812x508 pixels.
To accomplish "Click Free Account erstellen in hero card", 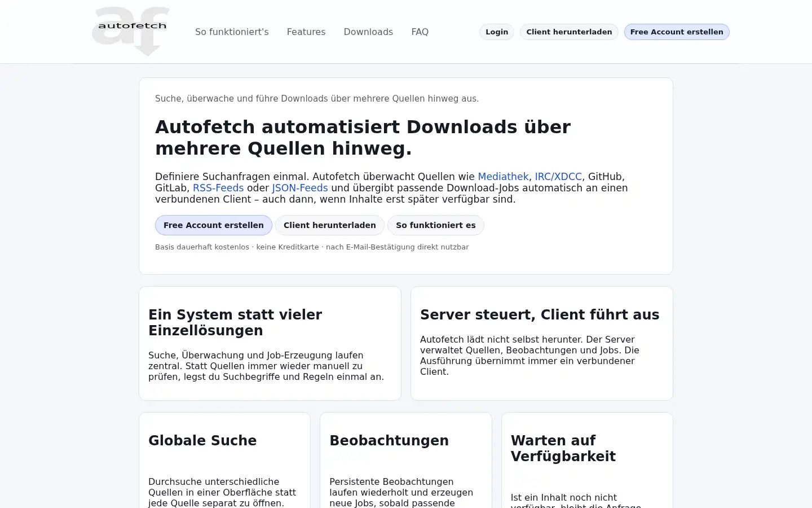I will [x=214, y=225].
